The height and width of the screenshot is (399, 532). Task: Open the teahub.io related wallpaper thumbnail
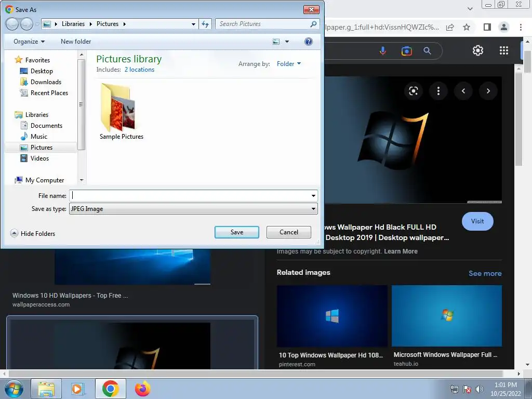(446, 316)
